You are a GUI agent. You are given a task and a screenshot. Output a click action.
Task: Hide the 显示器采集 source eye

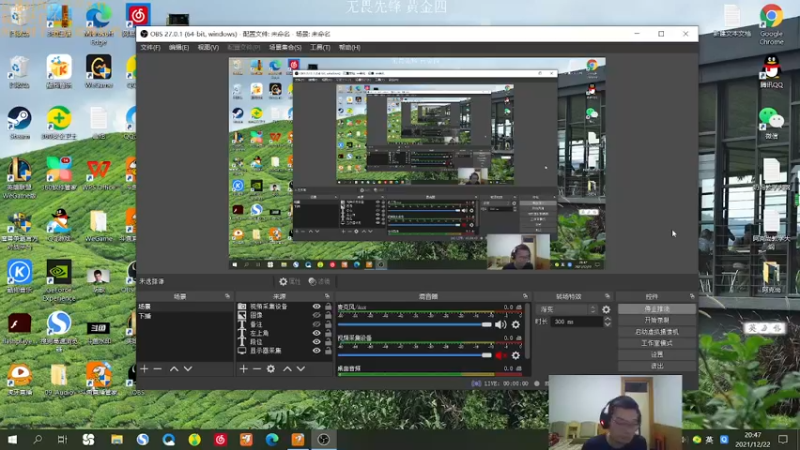coord(316,351)
